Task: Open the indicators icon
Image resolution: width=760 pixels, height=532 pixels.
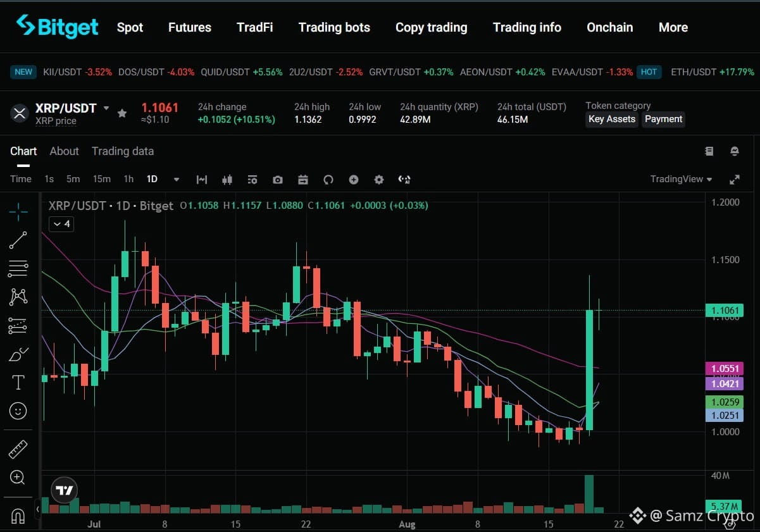Action: [202, 180]
